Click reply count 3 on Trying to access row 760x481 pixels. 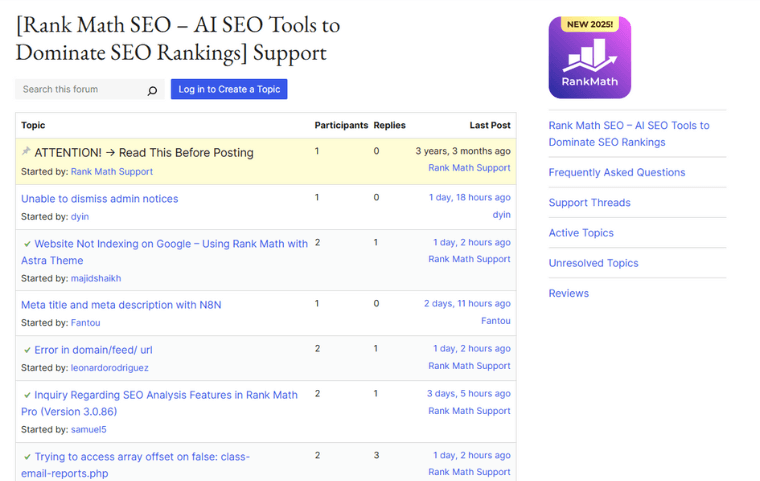coord(377,455)
